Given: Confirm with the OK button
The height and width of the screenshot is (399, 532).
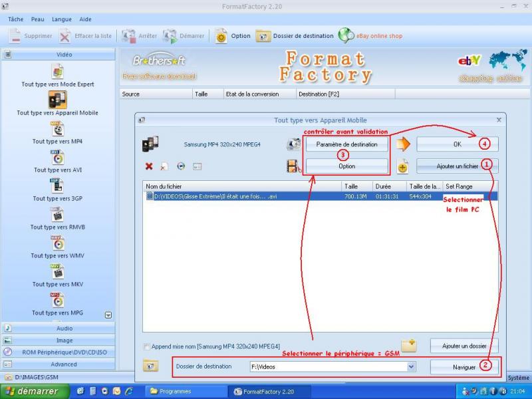Looking at the screenshot, I should point(458,144).
